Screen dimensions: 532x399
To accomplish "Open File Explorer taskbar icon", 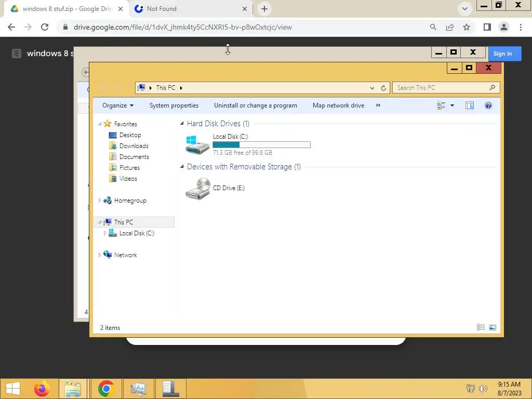I will [73, 389].
